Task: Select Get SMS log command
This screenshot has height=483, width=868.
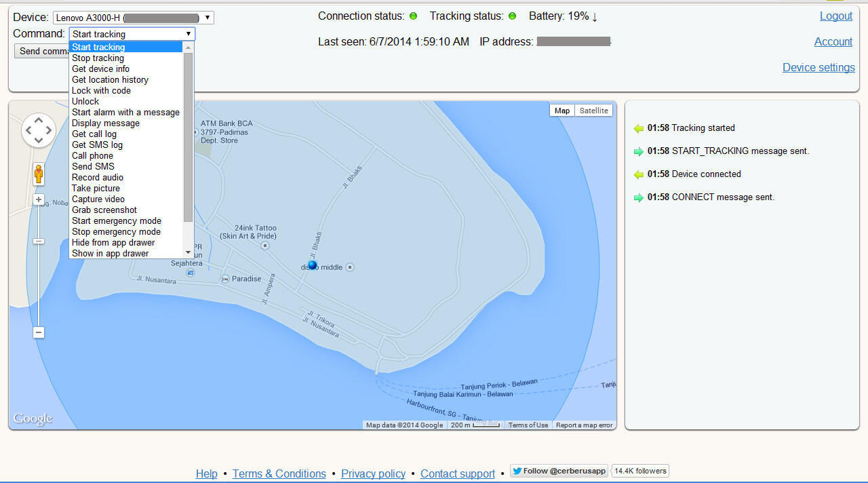Action: pos(126,144)
